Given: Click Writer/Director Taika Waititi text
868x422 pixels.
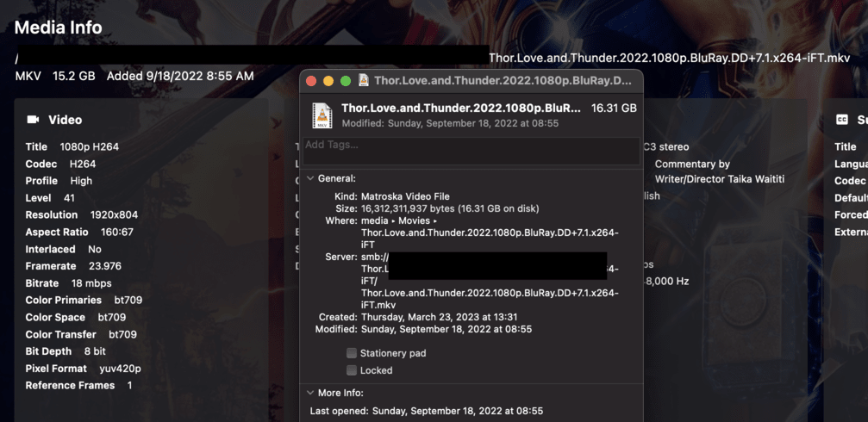Looking at the screenshot, I should pos(720,179).
